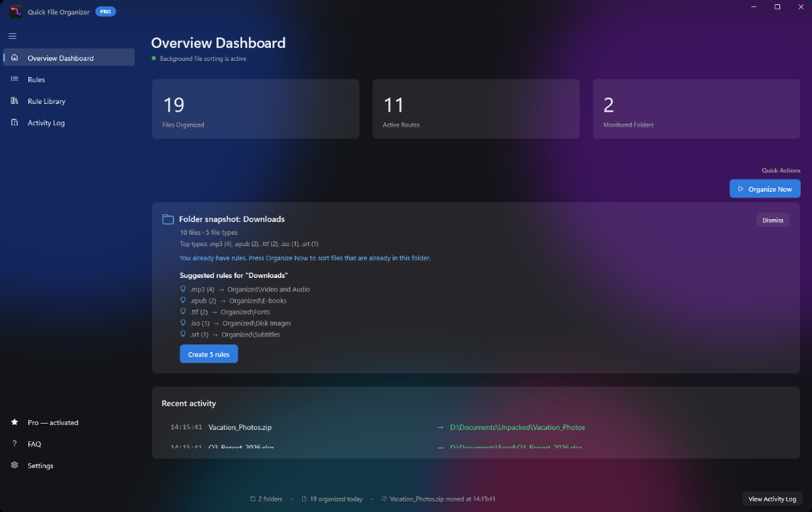Open the Settings page

coord(69,465)
